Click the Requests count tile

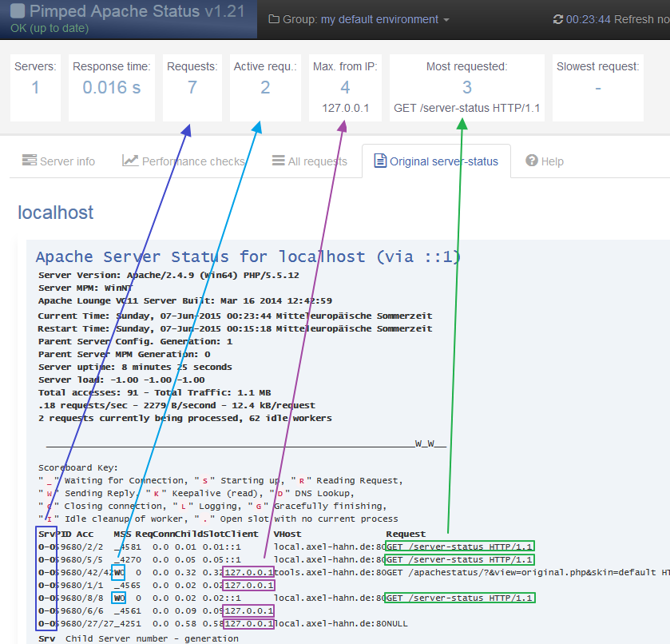[x=192, y=88]
